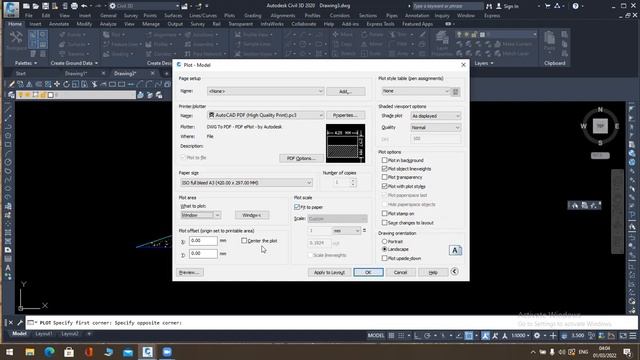640x360 pixels.
Task: Click the Toolspace icon in ribbon
Action: (16, 40)
